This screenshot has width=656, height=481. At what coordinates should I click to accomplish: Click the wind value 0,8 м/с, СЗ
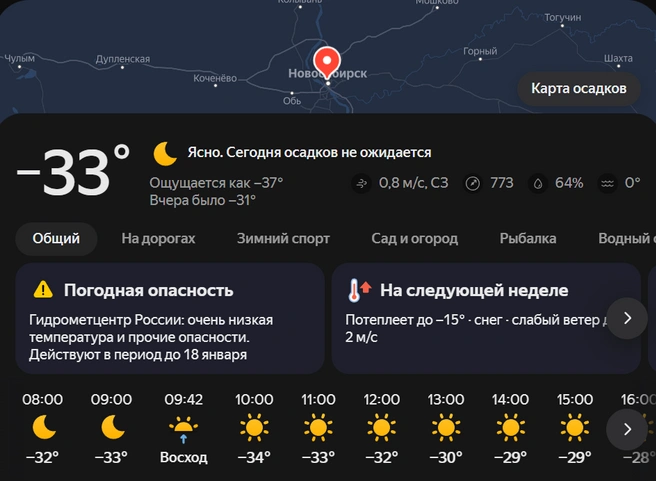point(413,183)
